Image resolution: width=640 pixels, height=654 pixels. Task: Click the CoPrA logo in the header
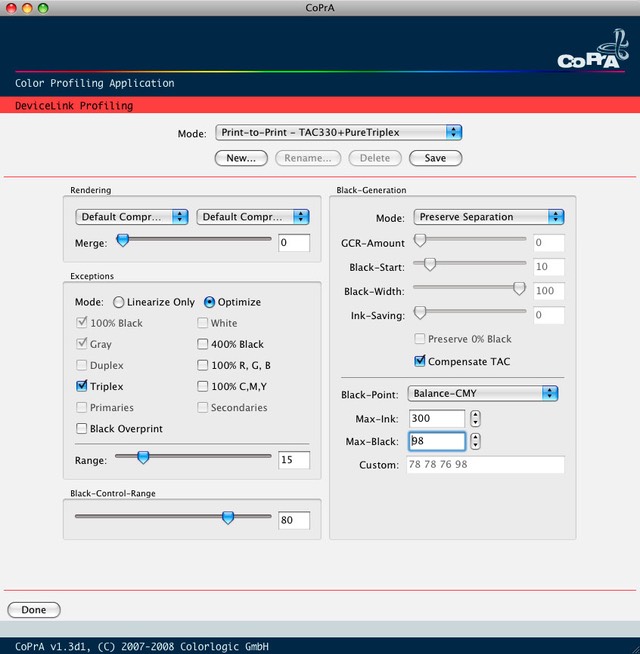[593, 49]
